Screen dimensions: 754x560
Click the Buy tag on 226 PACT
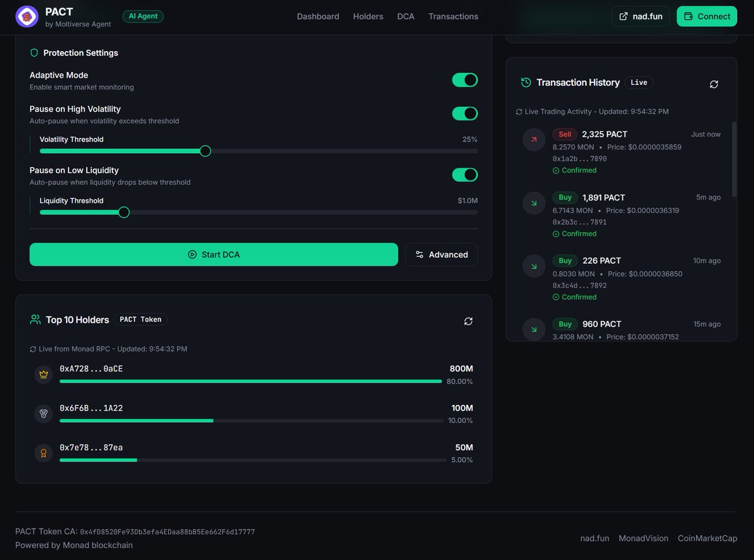coord(565,261)
